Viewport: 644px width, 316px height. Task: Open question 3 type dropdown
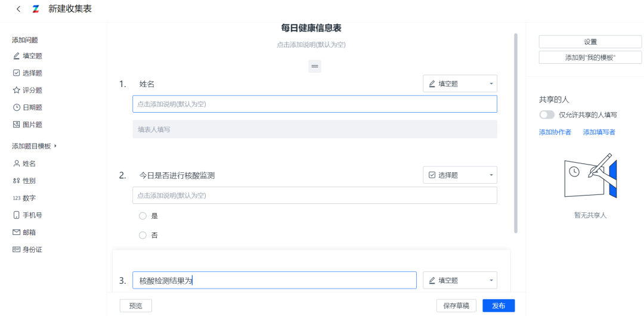(x=460, y=280)
